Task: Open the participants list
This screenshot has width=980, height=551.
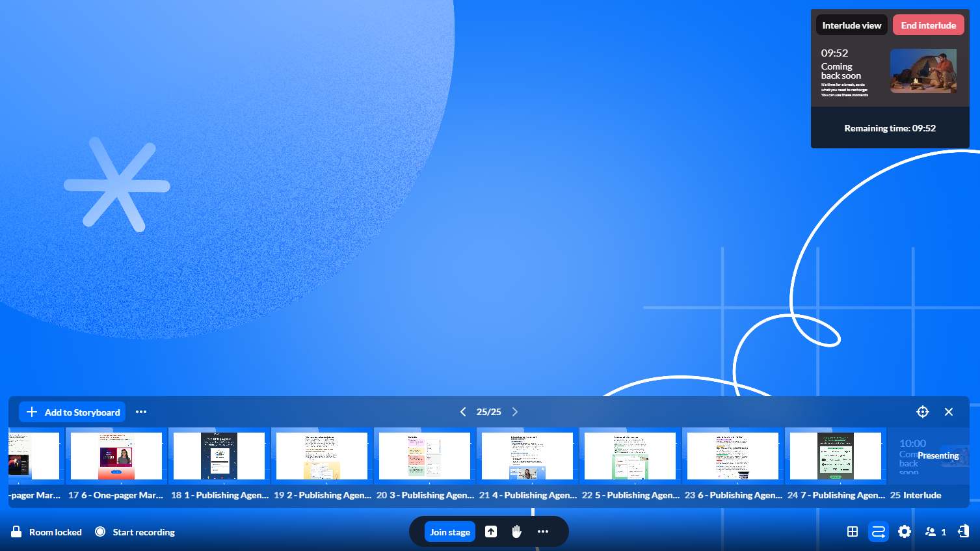Action: 936,532
